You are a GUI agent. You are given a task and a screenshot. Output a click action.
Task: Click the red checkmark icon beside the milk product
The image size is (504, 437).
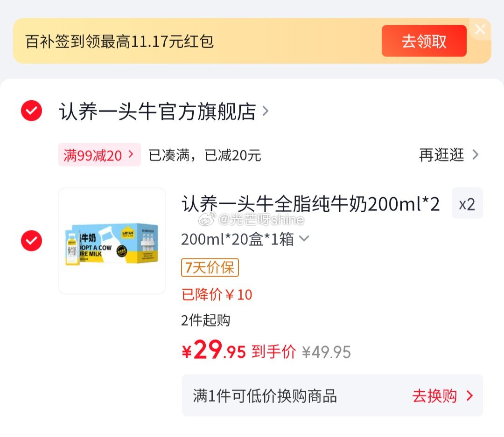click(x=31, y=241)
